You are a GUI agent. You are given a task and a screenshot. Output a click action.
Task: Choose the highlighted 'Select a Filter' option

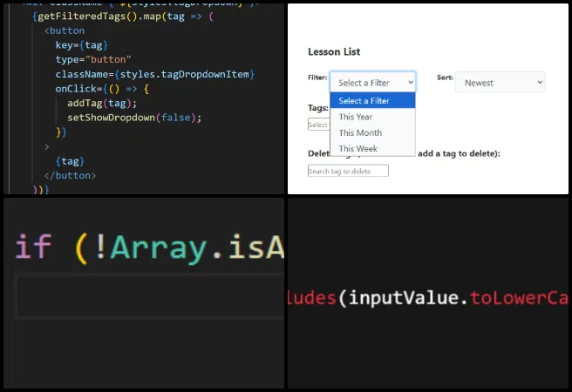tap(364, 100)
